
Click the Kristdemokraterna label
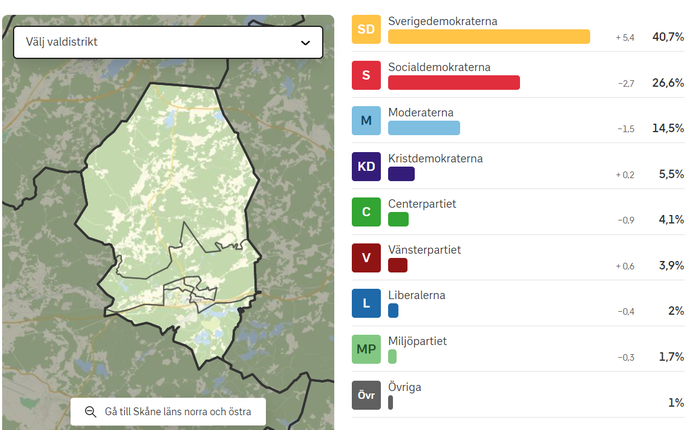pyautogui.click(x=435, y=159)
